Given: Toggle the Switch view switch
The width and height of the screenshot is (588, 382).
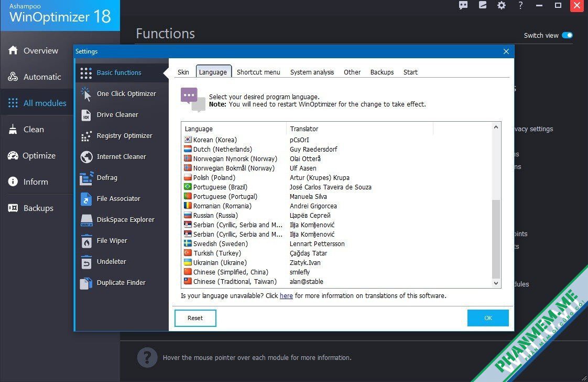Looking at the screenshot, I should click(568, 35).
